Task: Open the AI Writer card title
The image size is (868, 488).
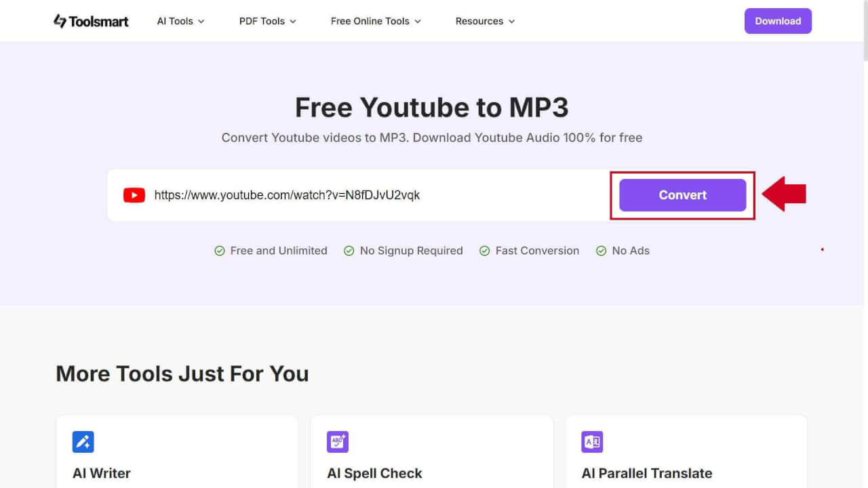Action: [x=102, y=473]
